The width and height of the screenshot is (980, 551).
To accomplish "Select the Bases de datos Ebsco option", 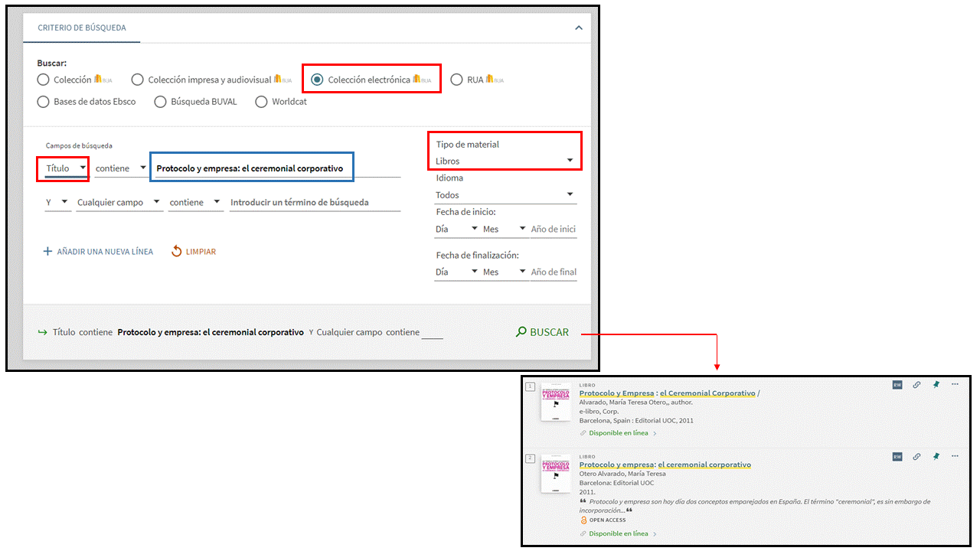I will [x=44, y=102].
